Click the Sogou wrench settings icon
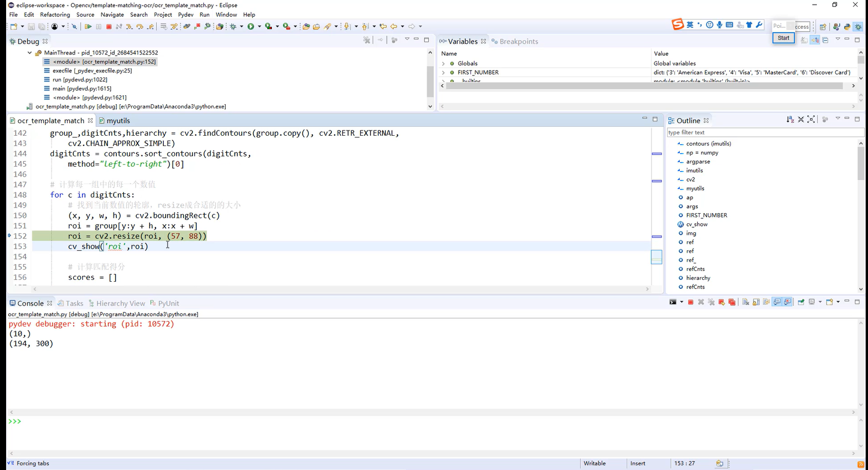The image size is (868, 470). [759, 25]
